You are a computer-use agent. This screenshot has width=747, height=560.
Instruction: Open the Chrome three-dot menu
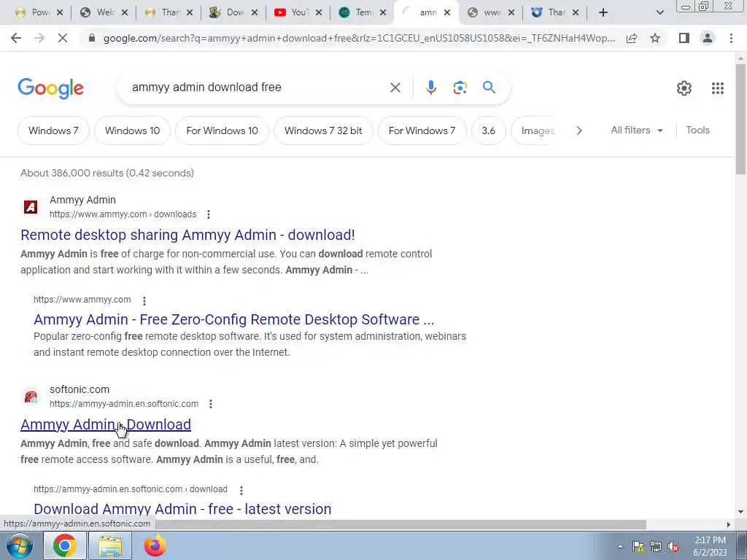(731, 38)
